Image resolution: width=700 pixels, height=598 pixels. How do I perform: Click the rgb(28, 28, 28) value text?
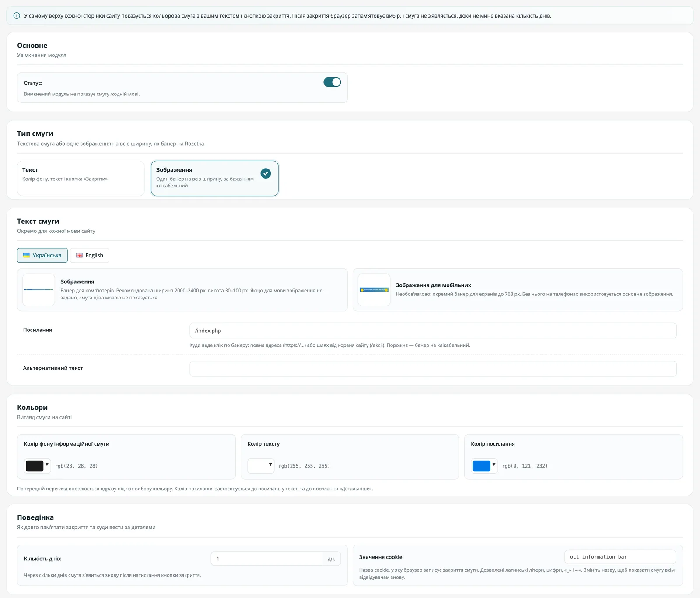click(x=77, y=466)
